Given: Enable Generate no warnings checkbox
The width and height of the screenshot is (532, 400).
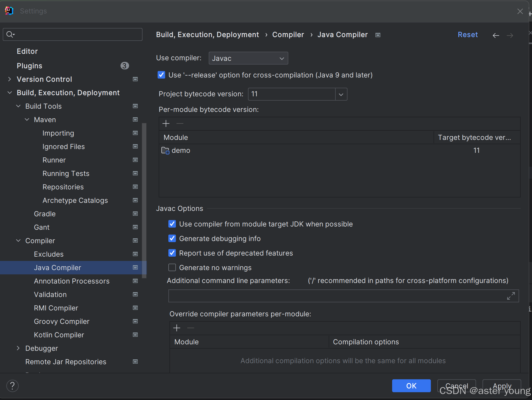Looking at the screenshot, I should click(x=172, y=267).
